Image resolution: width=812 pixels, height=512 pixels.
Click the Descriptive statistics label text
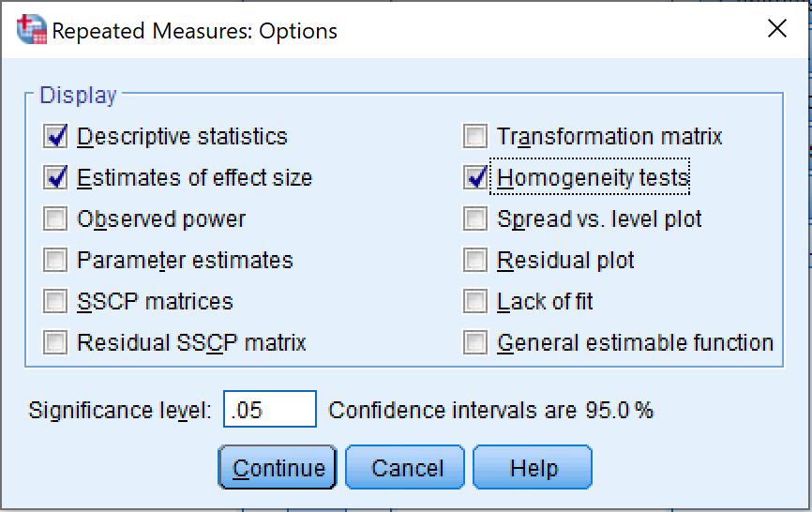click(182, 137)
